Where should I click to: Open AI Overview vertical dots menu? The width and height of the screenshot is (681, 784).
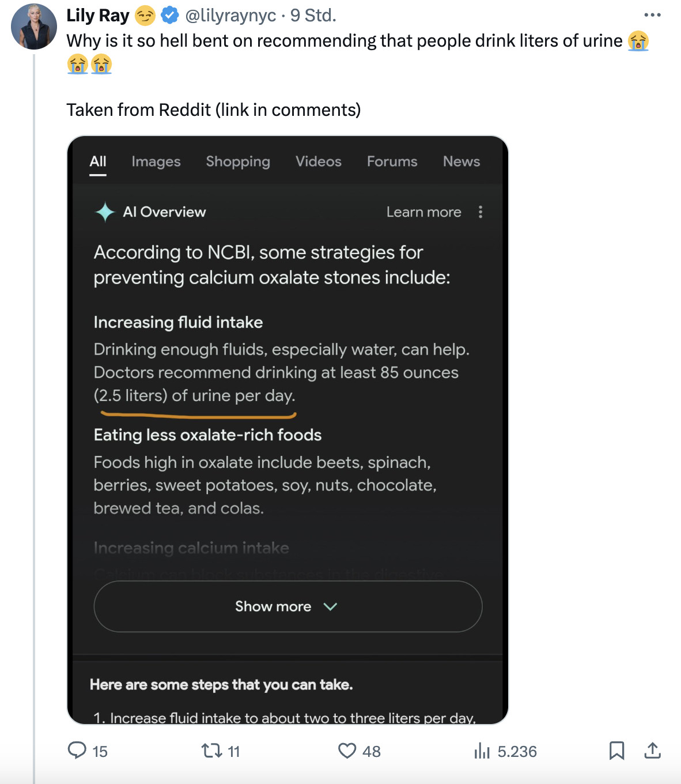pyautogui.click(x=481, y=212)
